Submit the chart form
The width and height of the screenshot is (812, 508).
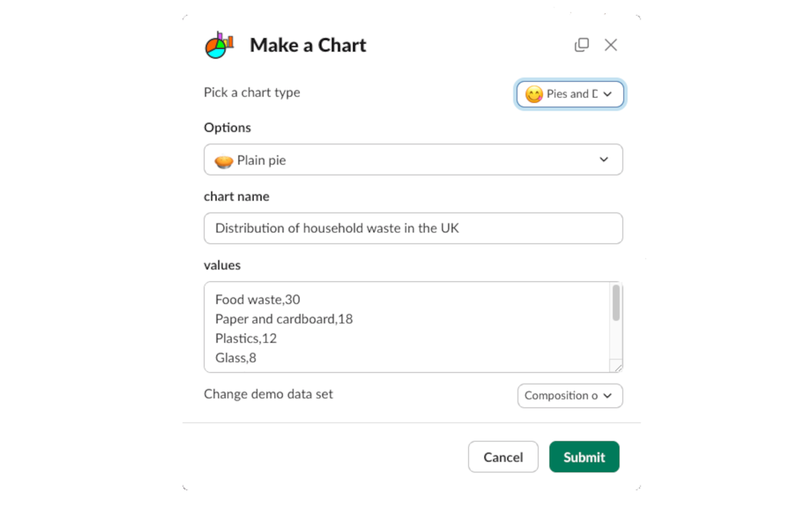(584, 457)
